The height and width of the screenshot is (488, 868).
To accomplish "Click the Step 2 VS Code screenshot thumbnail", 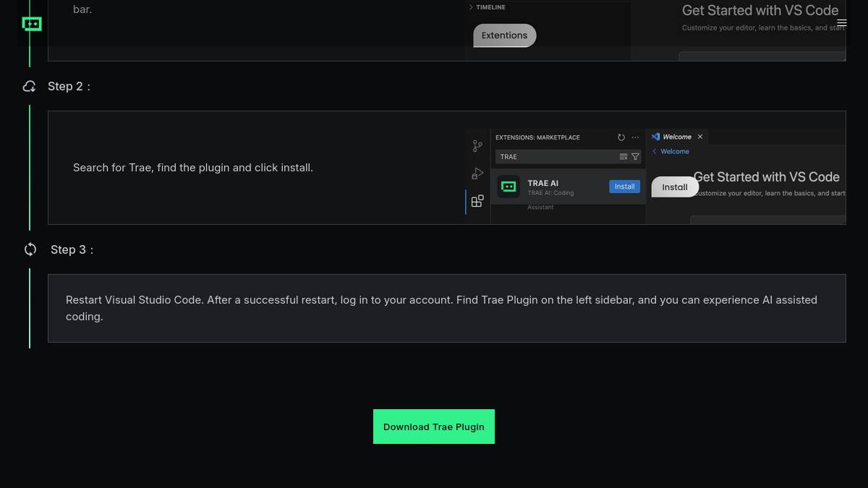I will (x=655, y=176).
